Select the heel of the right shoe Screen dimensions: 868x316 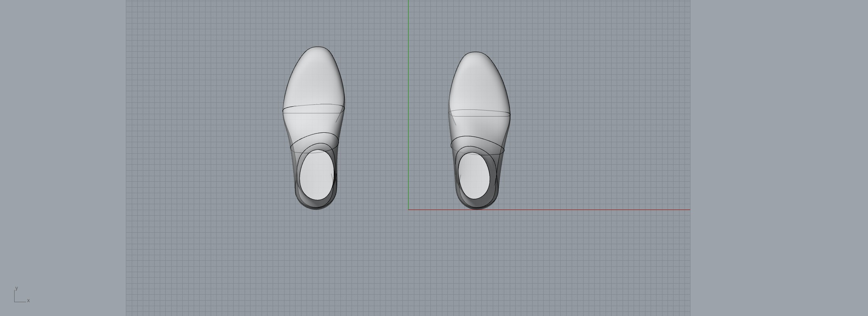[477, 205]
